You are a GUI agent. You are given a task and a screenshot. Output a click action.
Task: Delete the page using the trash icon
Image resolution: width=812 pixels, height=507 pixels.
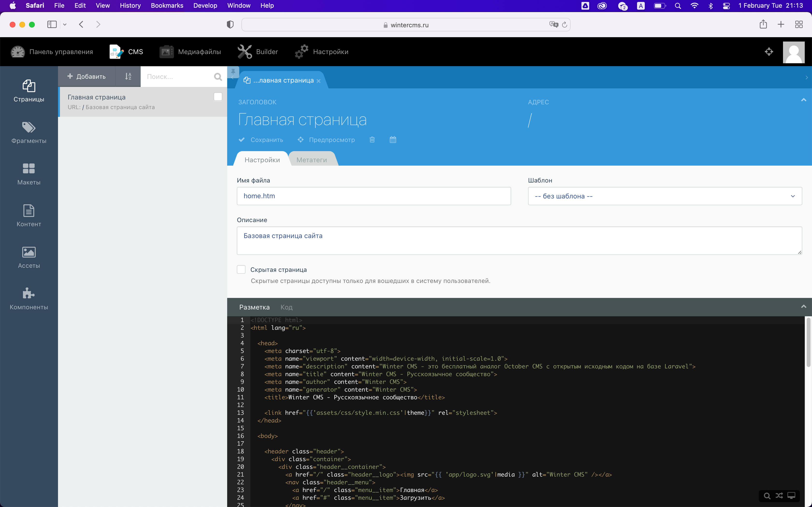point(372,140)
